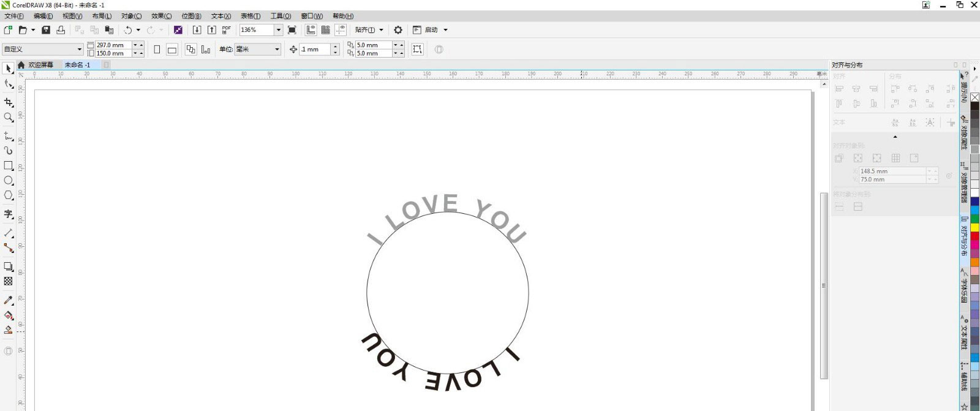
Task: Expand the page size preset dropdown
Action: click(x=79, y=50)
